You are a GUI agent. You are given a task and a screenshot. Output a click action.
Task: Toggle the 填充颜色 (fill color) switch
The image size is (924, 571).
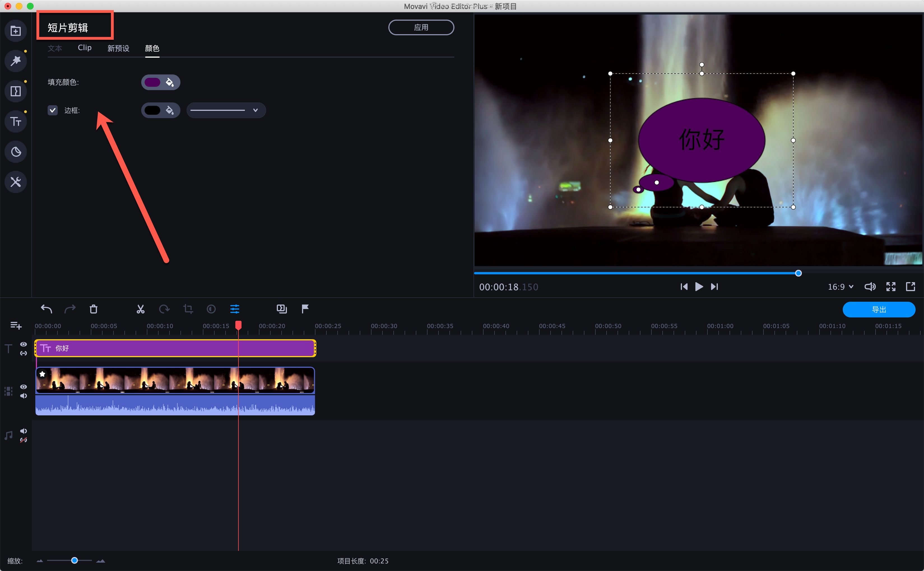tap(152, 82)
